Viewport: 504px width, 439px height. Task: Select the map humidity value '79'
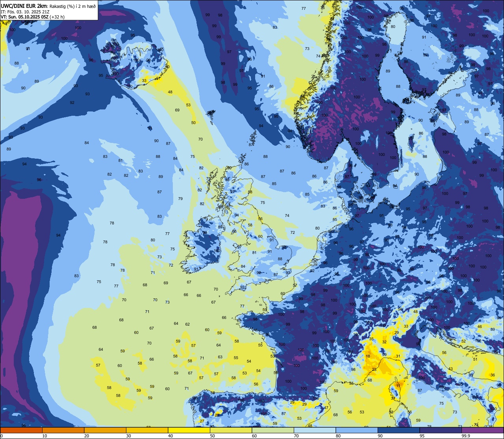pos(180,199)
